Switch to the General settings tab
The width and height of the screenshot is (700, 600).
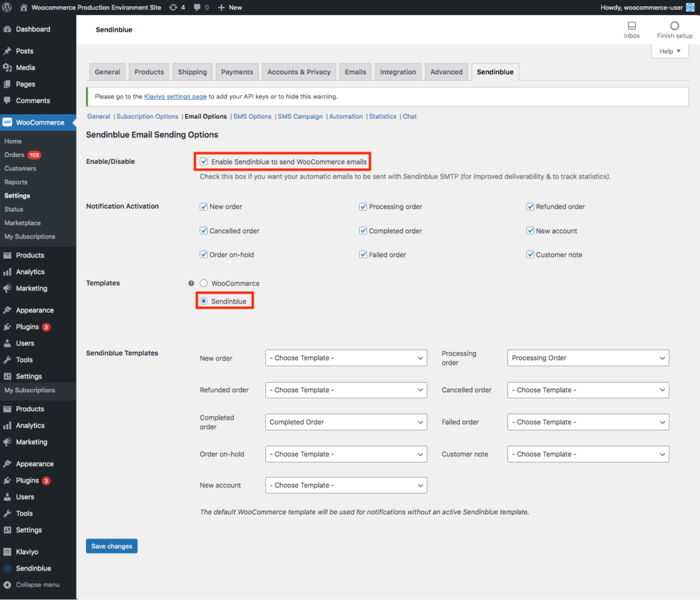[107, 72]
